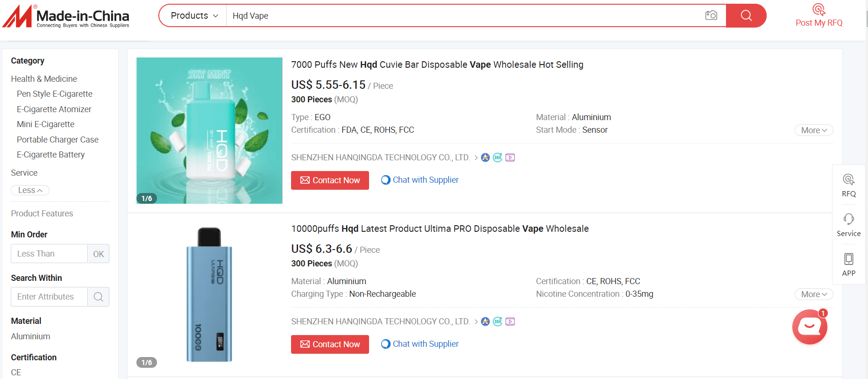The image size is (868, 379).
Task: Open the Portable Charger Case category
Action: tap(57, 140)
